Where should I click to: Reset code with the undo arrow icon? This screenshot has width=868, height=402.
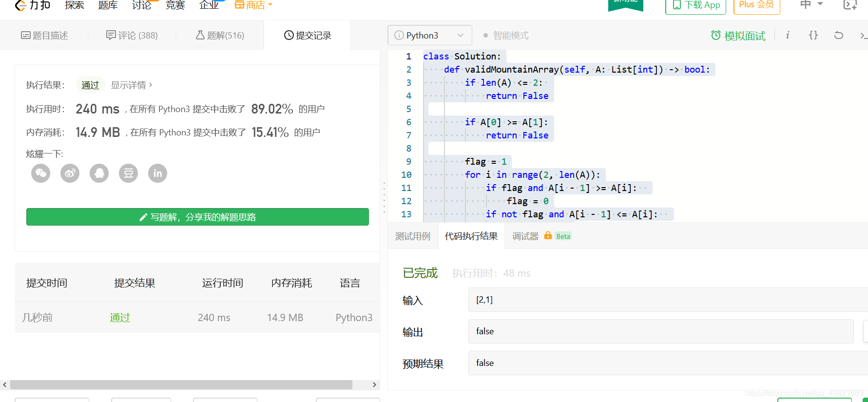pyautogui.click(x=839, y=35)
